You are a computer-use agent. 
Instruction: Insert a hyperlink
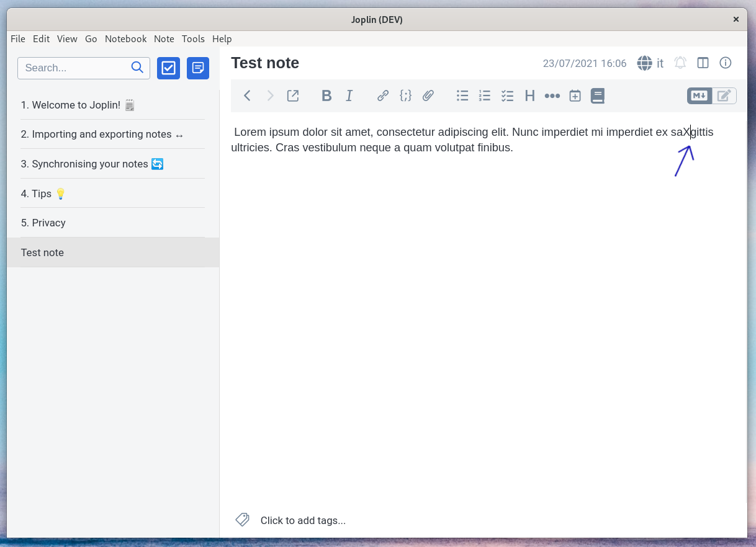[383, 96]
